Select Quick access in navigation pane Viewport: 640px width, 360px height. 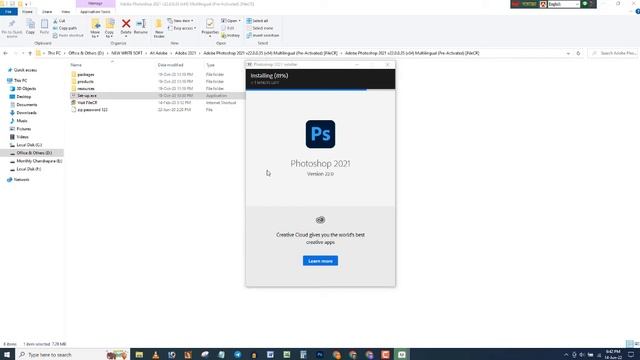24,70
